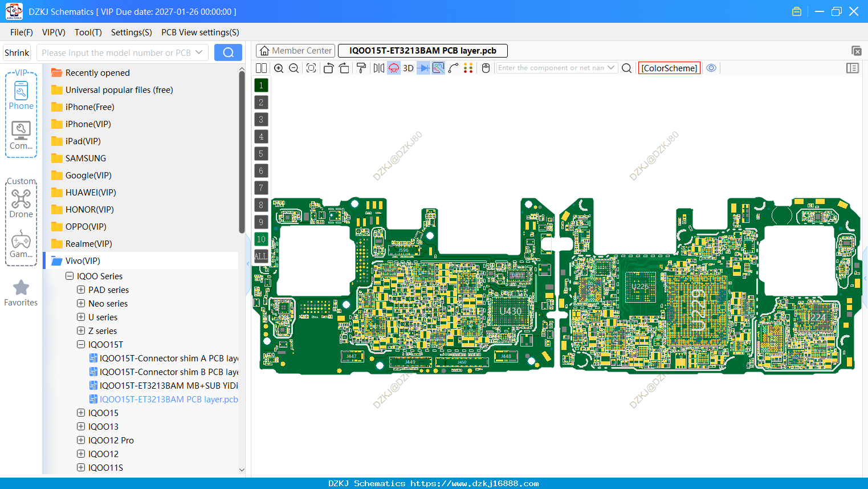Open PCB View settings(S) menu

(x=200, y=32)
